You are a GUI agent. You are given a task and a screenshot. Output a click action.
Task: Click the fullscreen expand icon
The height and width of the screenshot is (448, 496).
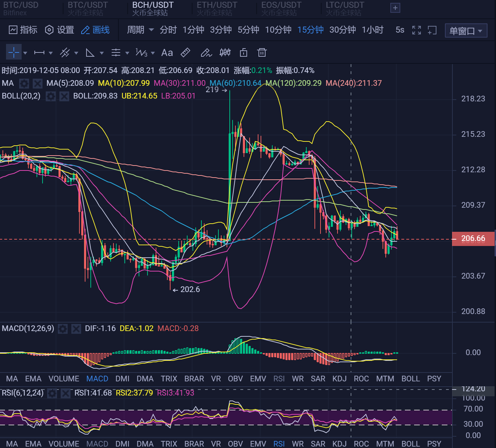(x=417, y=30)
